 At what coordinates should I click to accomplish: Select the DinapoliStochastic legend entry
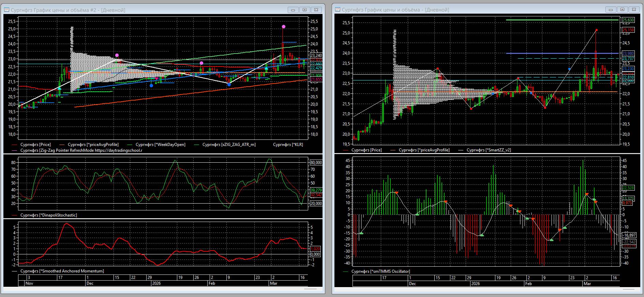pyautogui.click(x=48, y=215)
